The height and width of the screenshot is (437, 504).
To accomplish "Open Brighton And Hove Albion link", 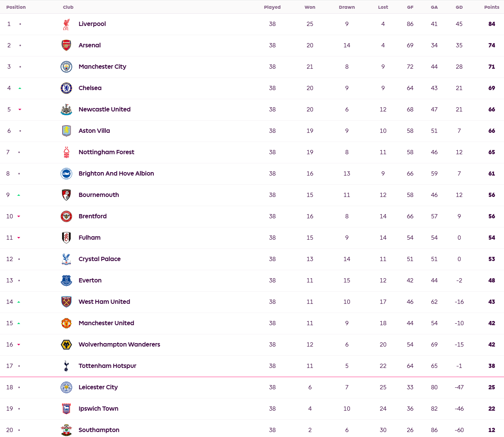I will [x=116, y=174].
